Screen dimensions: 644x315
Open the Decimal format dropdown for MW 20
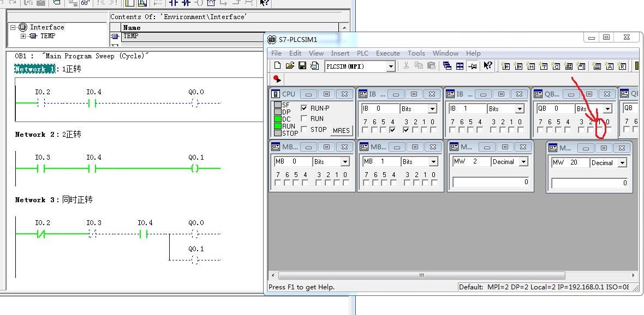pyautogui.click(x=622, y=163)
